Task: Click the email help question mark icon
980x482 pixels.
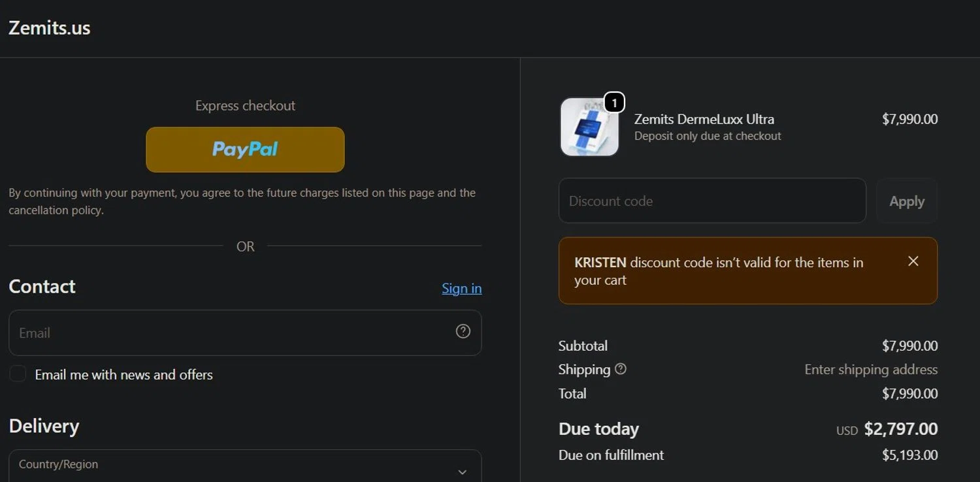Action: (x=463, y=332)
